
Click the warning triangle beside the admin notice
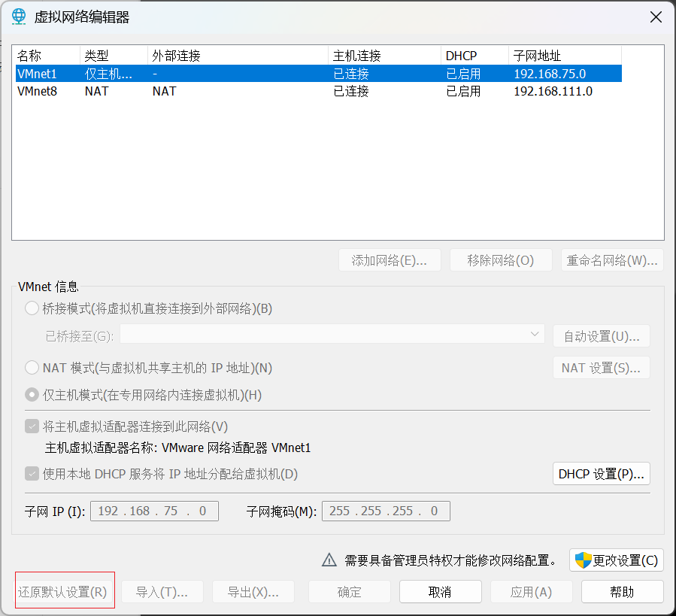pyautogui.click(x=329, y=560)
